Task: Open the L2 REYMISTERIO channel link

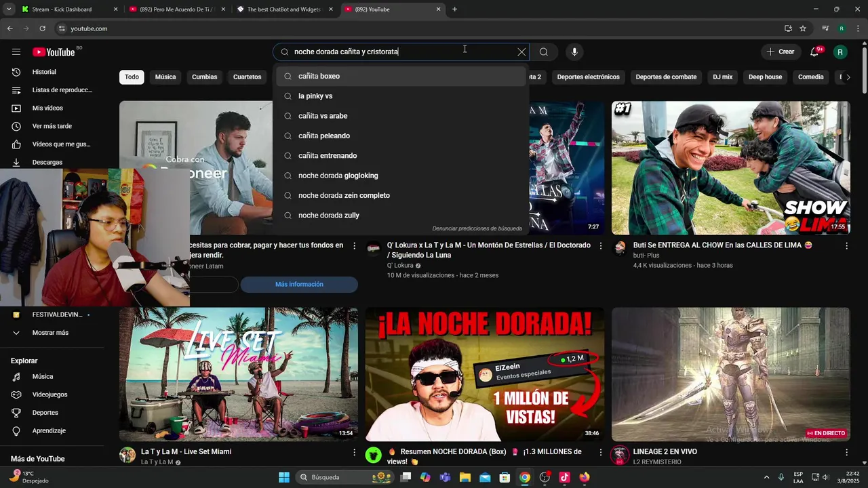Action: click(x=657, y=462)
